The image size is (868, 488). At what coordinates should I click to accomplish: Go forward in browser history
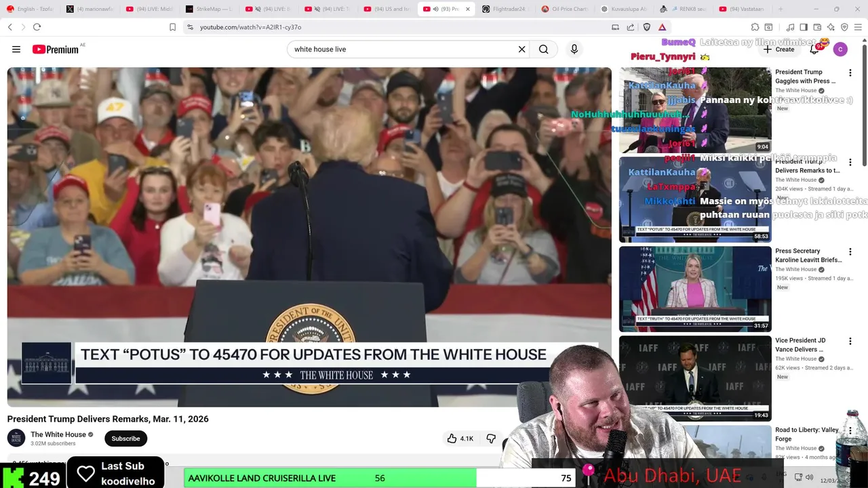point(23,27)
